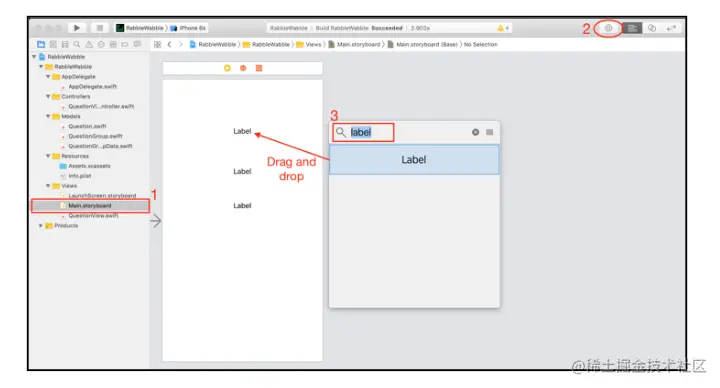The height and width of the screenshot is (388, 720).
Task: Show the Test navigator
Action: coord(101,45)
